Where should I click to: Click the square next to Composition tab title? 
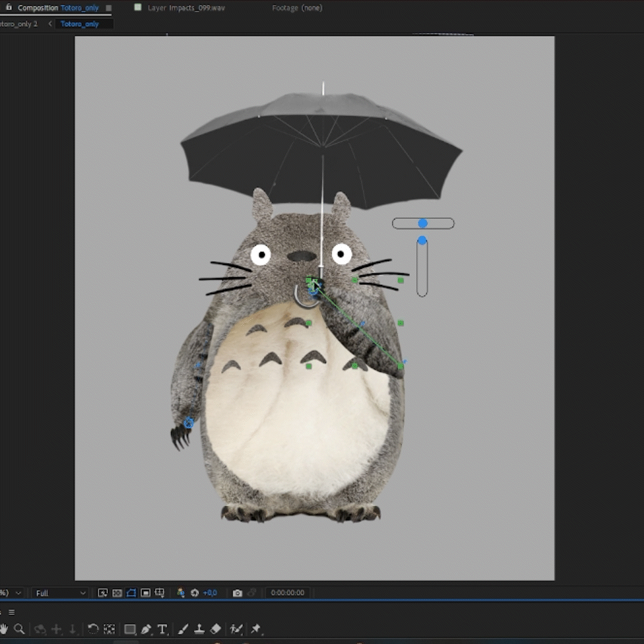(109, 8)
